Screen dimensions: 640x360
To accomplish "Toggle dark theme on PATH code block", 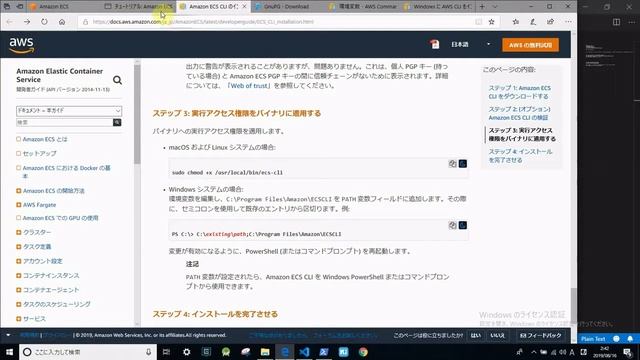I will click(462, 225).
